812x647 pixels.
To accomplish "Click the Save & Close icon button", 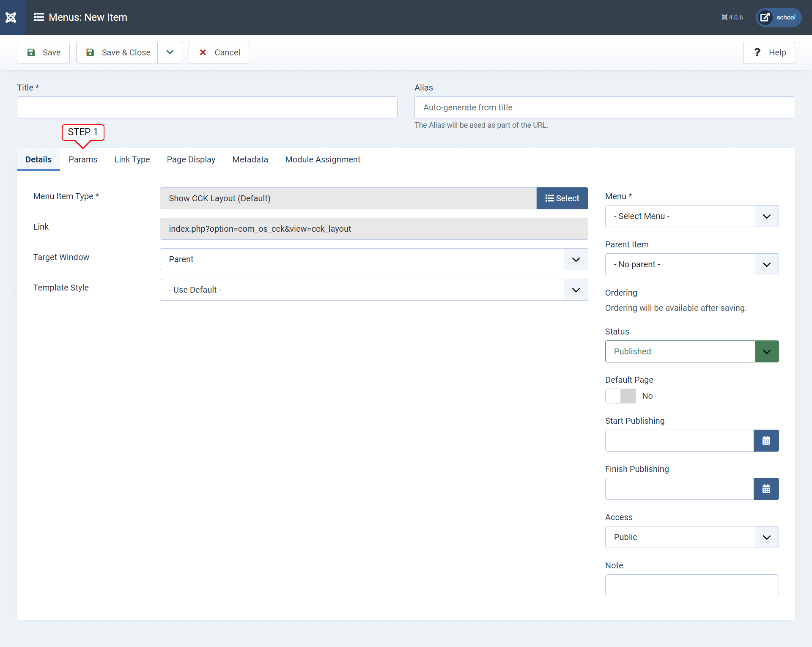I will (90, 52).
